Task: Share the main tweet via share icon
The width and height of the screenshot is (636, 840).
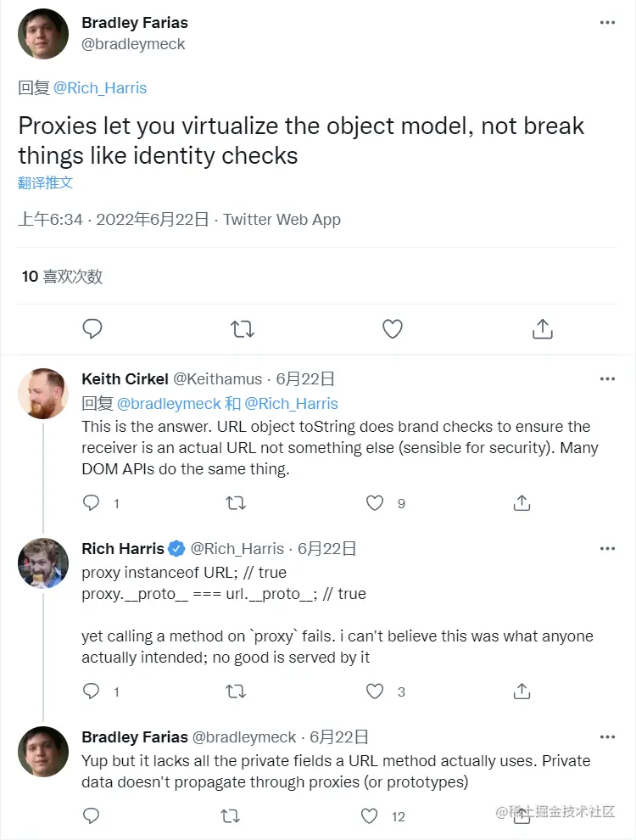Action: [x=543, y=328]
